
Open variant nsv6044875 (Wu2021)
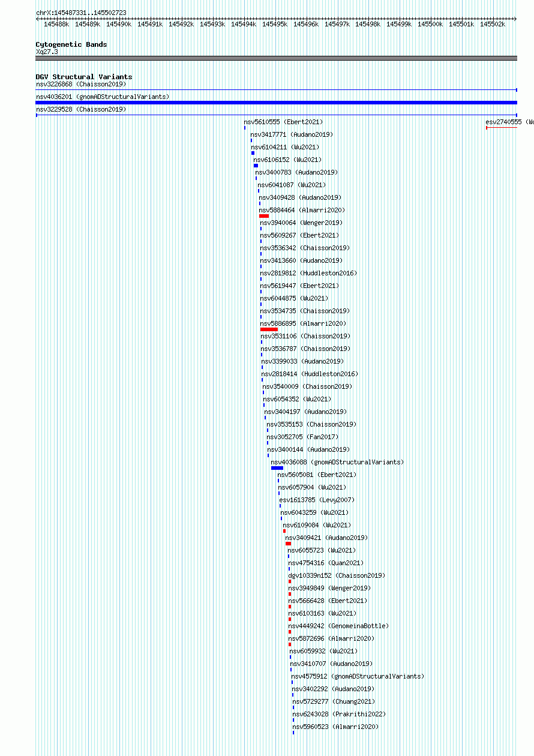pyautogui.click(x=294, y=298)
